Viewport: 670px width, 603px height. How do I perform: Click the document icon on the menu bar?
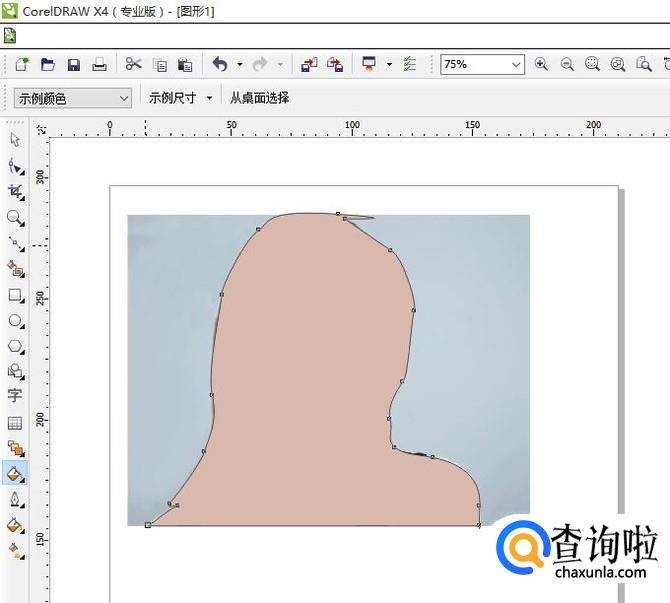coord(10,35)
